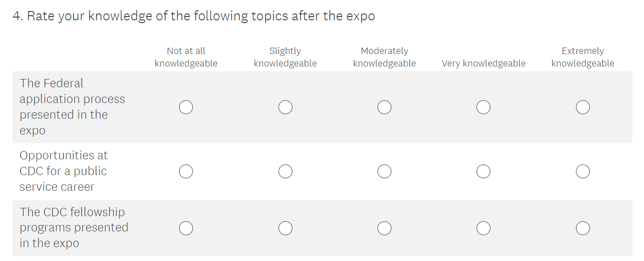The height and width of the screenshot is (261, 644).
Task: Mark 'Very knowledgeable' for Federal application process
Action: point(483,108)
